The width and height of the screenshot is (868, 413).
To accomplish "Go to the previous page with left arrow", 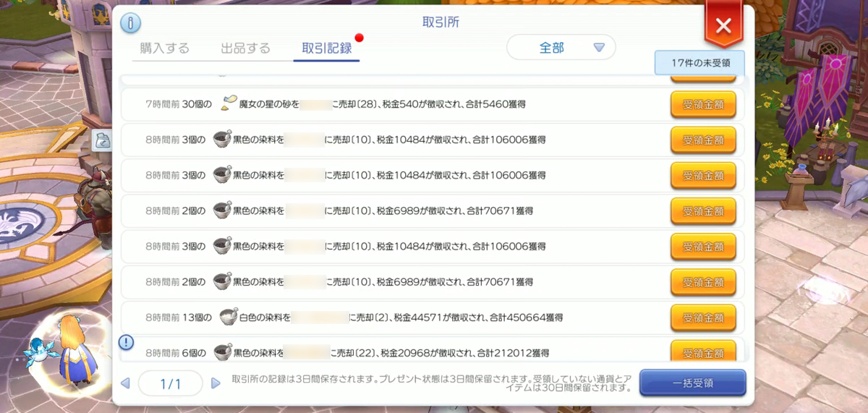I will 125,383.
